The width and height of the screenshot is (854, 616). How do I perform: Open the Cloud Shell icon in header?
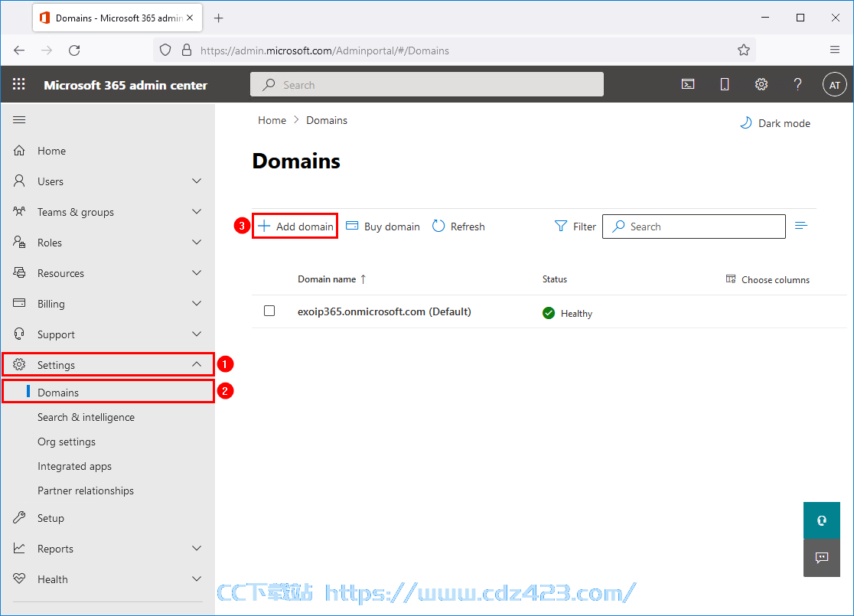(688, 84)
